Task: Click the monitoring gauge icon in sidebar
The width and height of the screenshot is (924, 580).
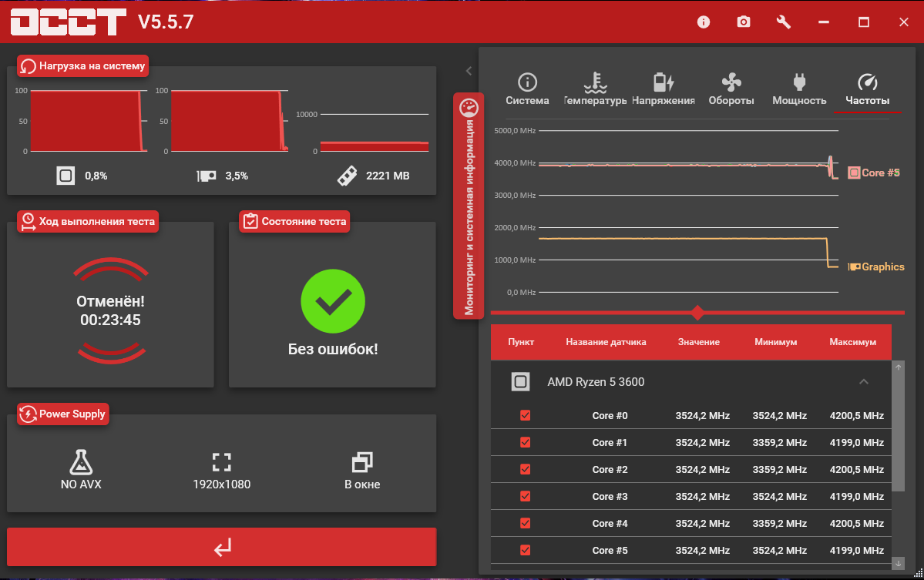Action: click(x=469, y=108)
